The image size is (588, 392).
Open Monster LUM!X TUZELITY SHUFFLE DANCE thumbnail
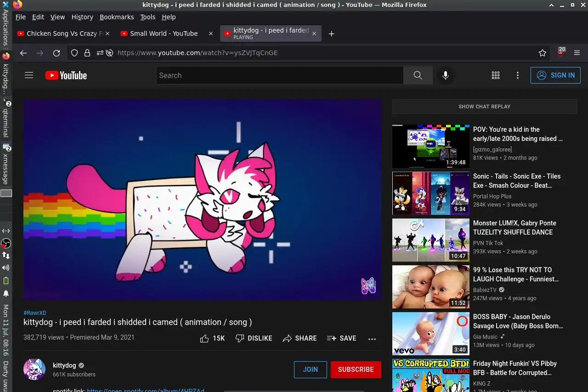[431, 240]
